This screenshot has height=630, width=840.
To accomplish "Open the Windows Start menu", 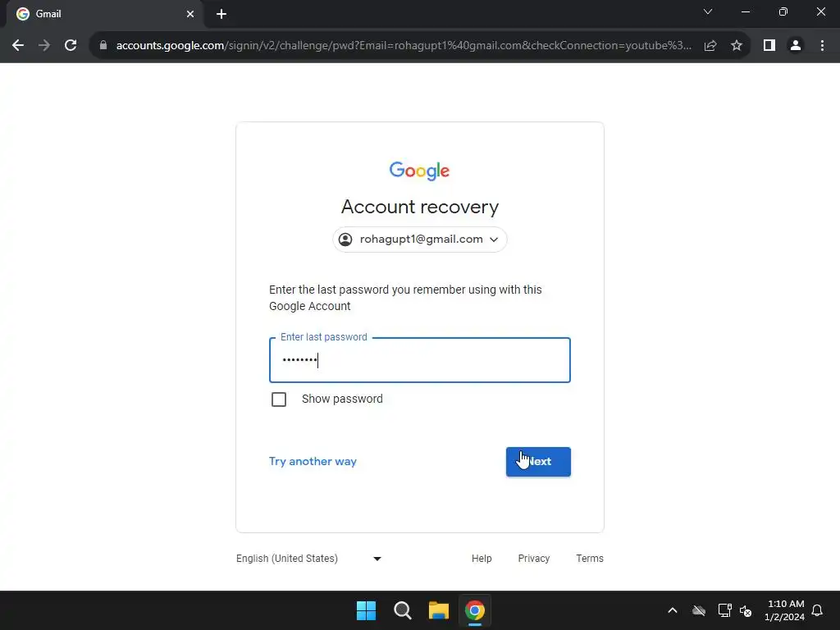I will tap(367, 610).
